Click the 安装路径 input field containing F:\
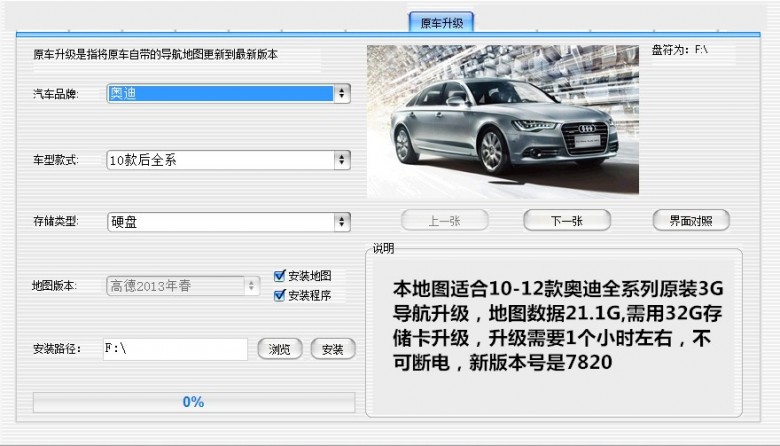This screenshot has width=780, height=446. point(175,349)
